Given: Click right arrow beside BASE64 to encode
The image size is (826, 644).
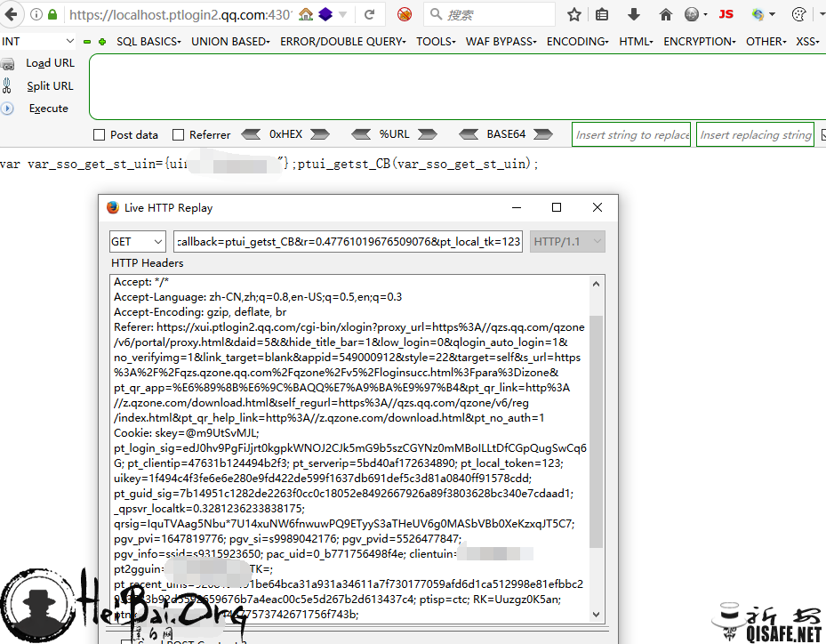Looking at the screenshot, I should (x=542, y=135).
